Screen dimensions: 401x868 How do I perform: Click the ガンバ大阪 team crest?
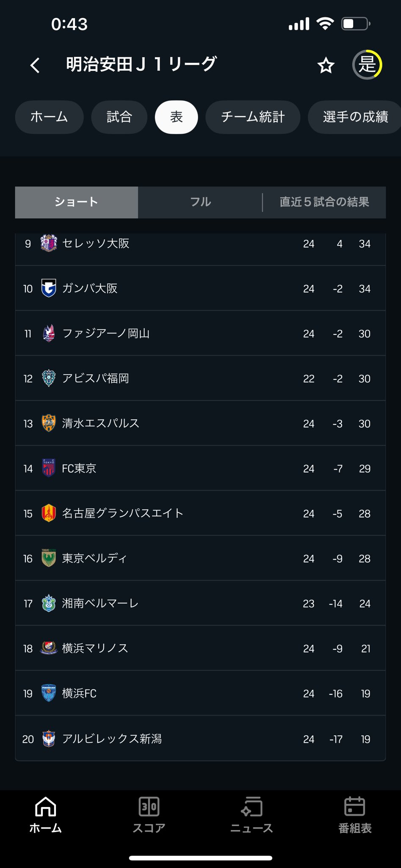(x=49, y=288)
